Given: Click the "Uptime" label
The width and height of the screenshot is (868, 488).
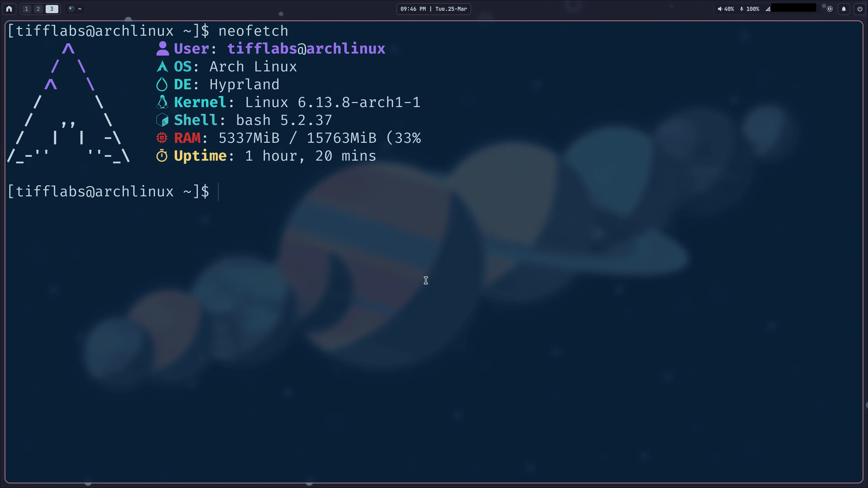Looking at the screenshot, I should pos(200,156).
